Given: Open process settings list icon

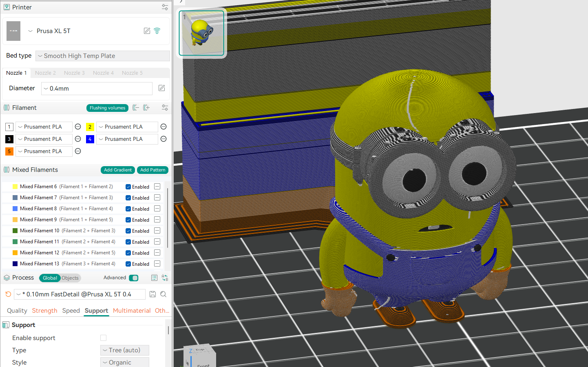Looking at the screenshot, I should (154, 278).
